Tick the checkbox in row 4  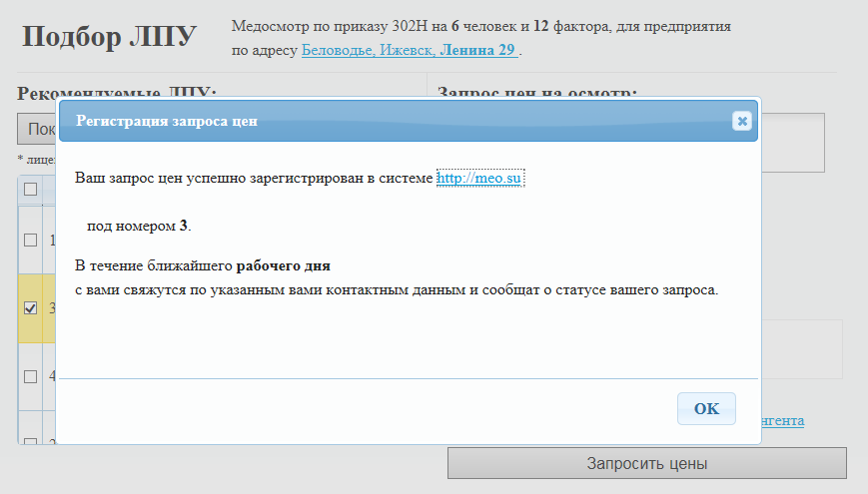(30, 376)
